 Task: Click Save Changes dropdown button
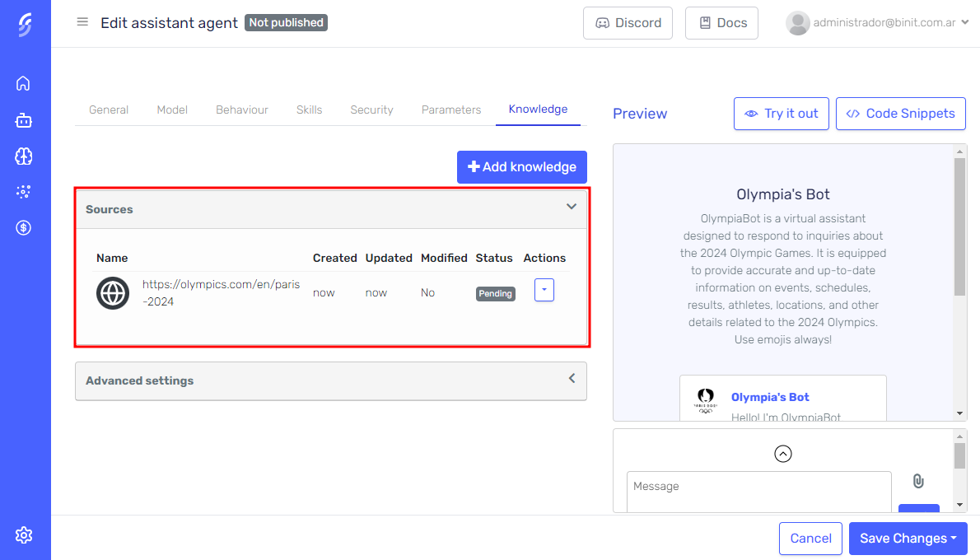pos(908,538)
